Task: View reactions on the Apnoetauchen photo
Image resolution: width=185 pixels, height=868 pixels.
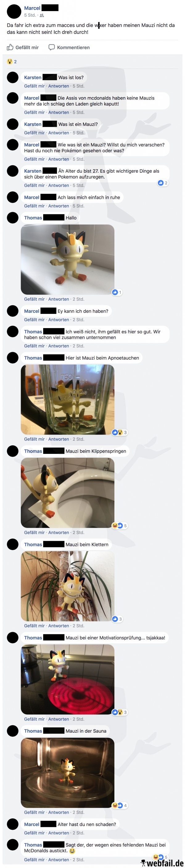Action: [120, 432]
